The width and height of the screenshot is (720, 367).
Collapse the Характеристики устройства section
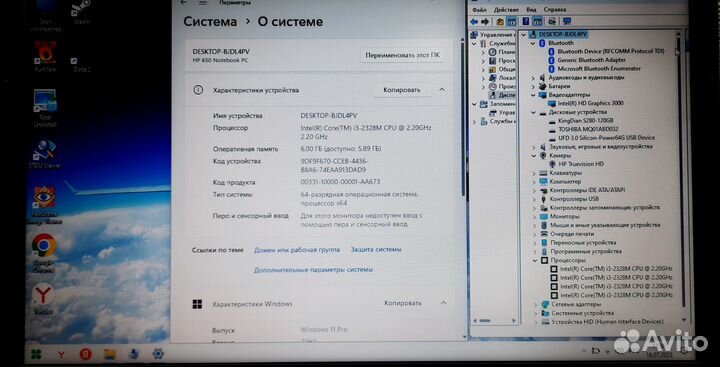click(x=442, y=90)
